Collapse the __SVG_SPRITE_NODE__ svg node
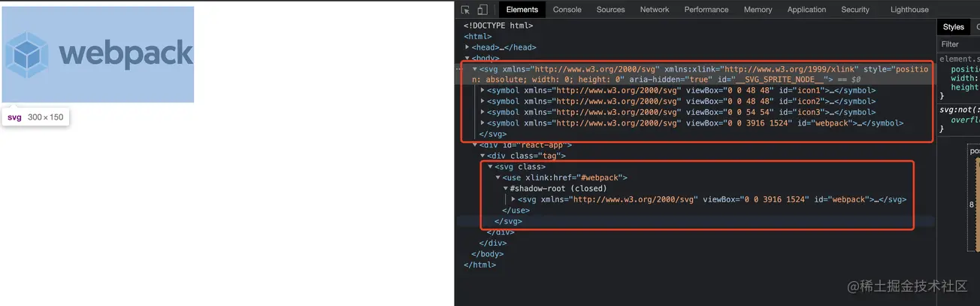Image resolution: width=980 pixels, height=306 pixels. tap(475, 69)
